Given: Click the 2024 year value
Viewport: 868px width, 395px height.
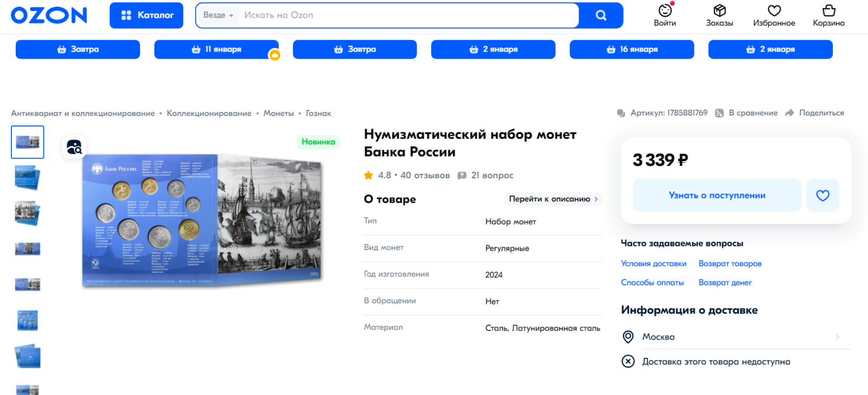Looking at the screenshot, I should pos(494,275).
